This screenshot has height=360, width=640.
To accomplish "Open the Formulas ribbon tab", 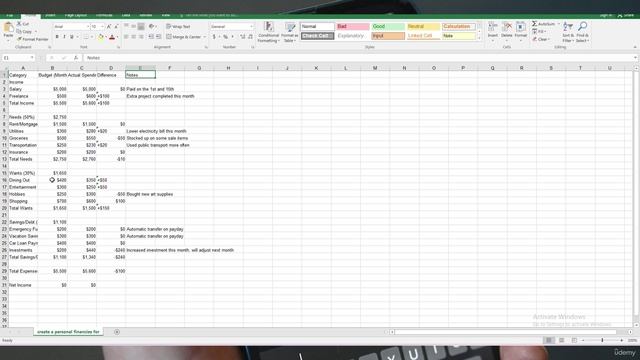I will coord(104,16).
